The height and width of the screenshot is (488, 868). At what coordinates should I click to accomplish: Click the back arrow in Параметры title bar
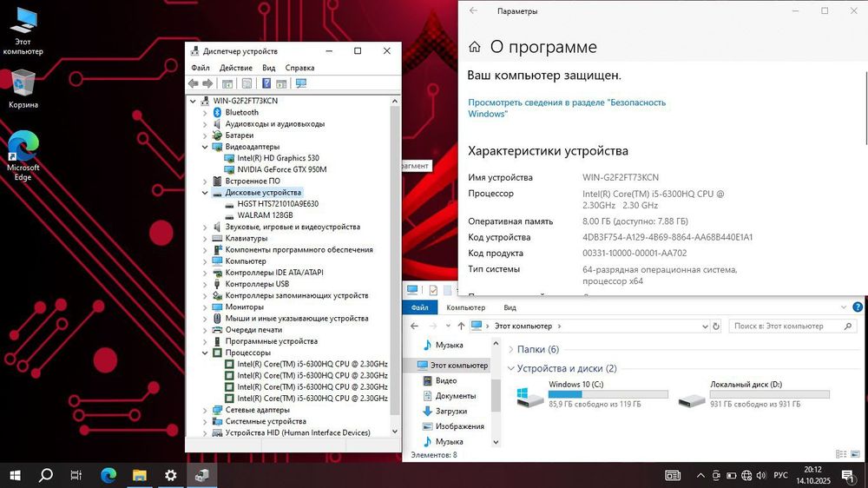(x=473, y=10)
